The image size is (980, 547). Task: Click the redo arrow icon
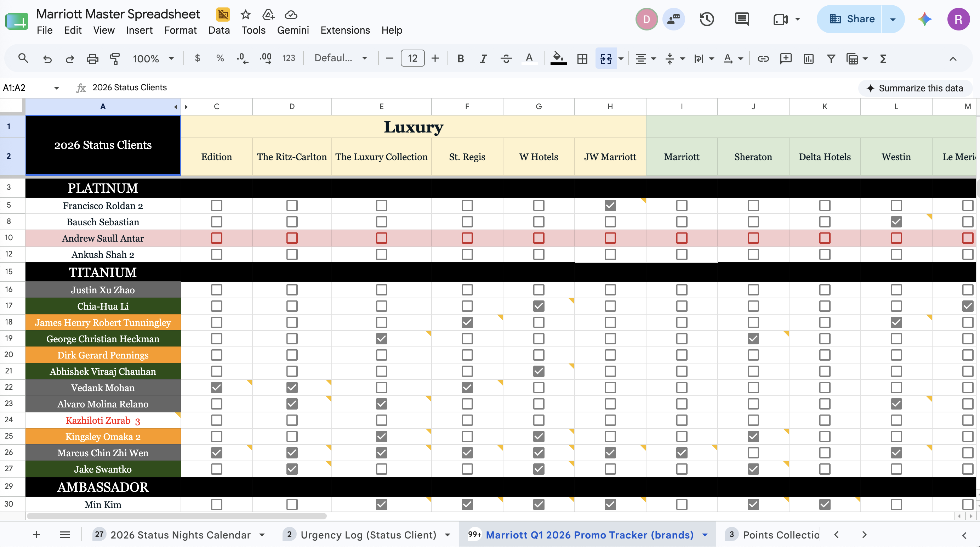click(70, 58)
